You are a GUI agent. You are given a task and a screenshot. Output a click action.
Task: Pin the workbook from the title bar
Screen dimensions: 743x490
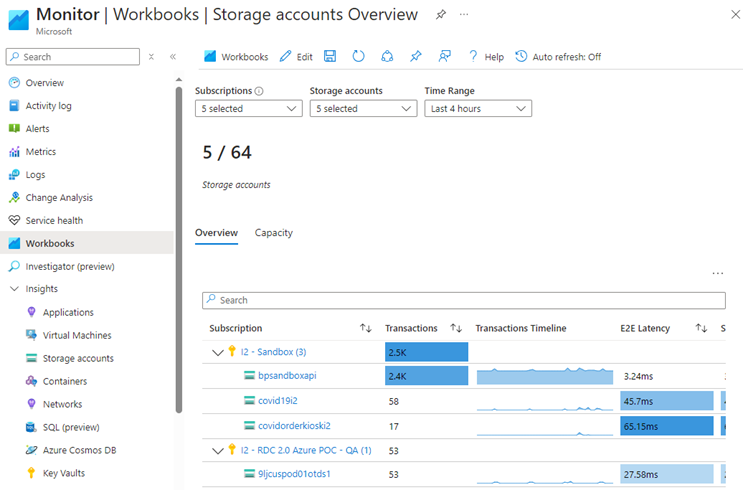441,15
